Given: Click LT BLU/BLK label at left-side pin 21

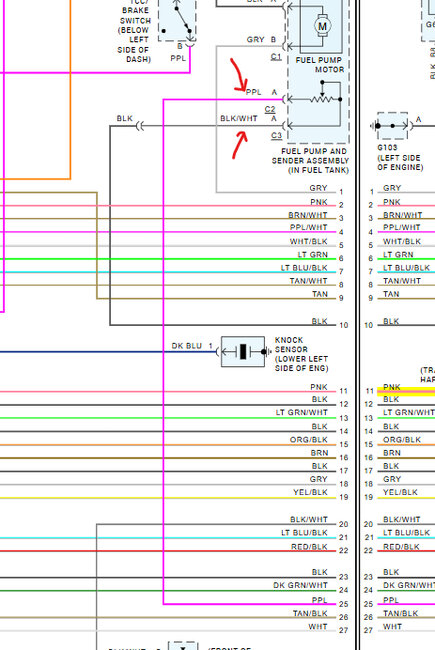Looking at the screenshot, I should coord(304,533).
